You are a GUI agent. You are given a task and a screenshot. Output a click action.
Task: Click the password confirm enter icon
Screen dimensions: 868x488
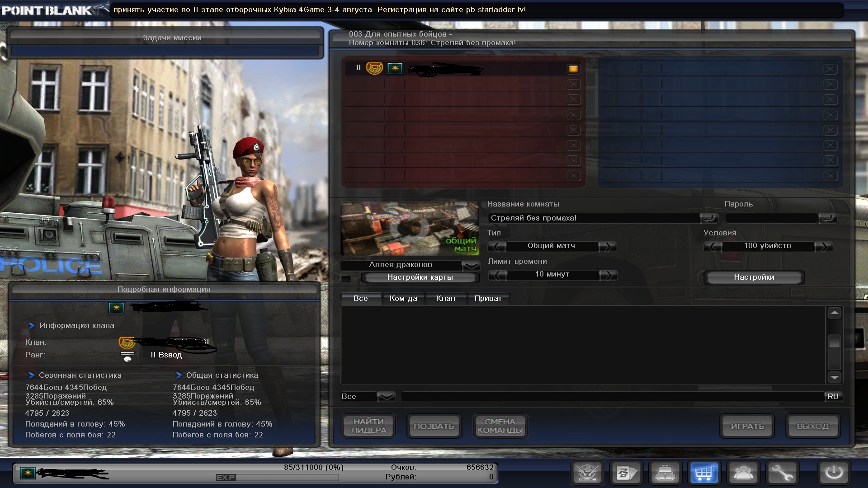click(827, 218)
